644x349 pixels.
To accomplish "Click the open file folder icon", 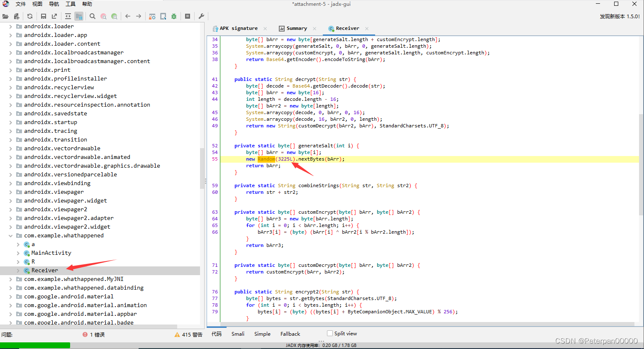I will pyautogui.click(x=5, y=16).
